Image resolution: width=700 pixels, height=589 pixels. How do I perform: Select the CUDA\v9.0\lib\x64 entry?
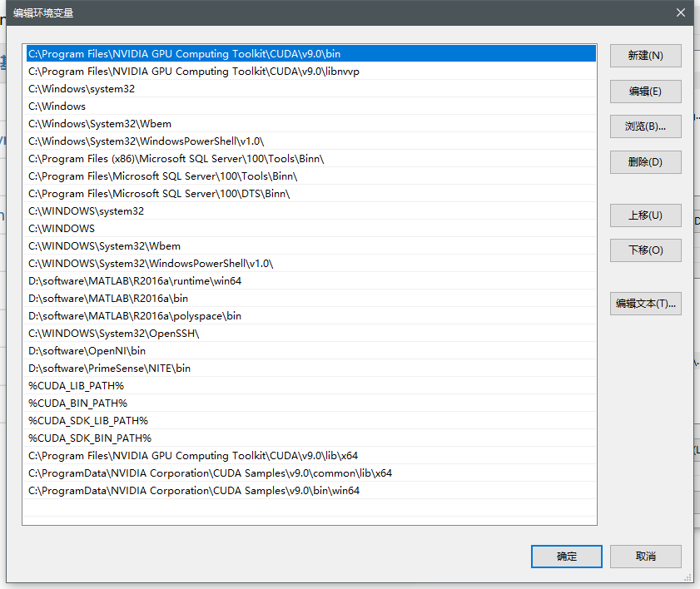(310, 456)
